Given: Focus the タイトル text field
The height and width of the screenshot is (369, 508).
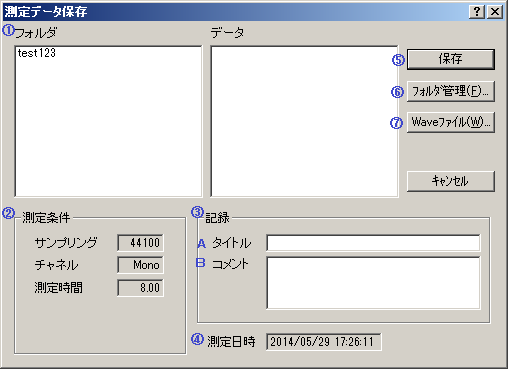Looking at the screenshot, I should pos(373,243).
